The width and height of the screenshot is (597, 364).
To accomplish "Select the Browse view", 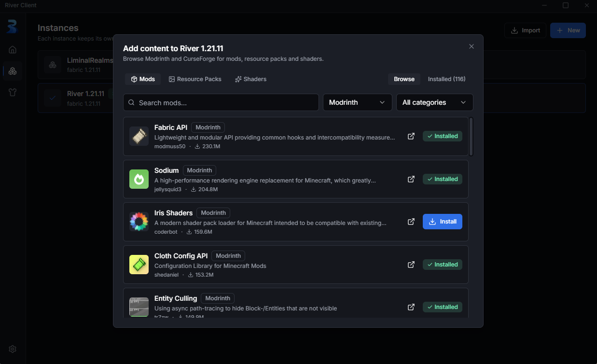I will click(404, 79).
